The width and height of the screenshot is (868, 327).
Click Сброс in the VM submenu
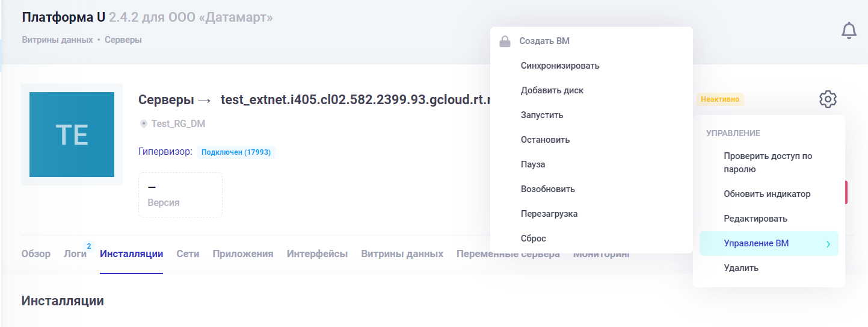(533, 238)
